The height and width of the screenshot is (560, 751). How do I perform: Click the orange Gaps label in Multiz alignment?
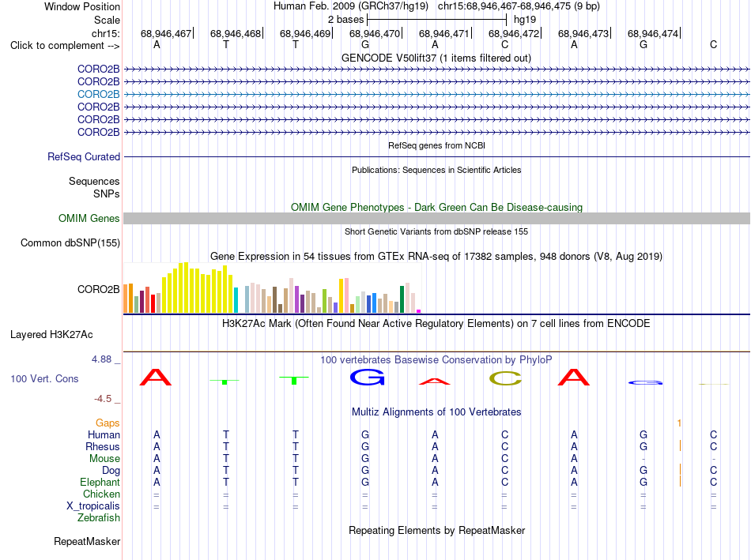click(108, 423)
